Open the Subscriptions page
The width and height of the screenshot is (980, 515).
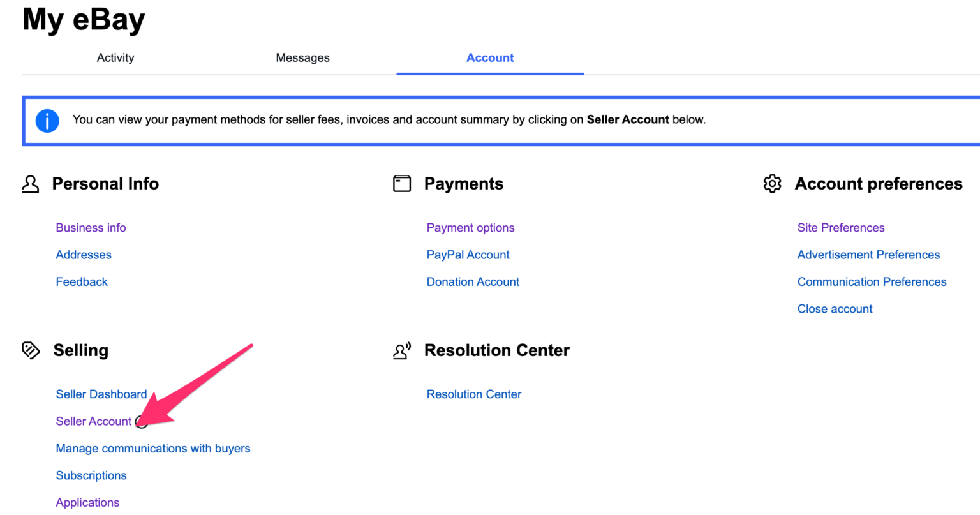click(x=91, y=475)
